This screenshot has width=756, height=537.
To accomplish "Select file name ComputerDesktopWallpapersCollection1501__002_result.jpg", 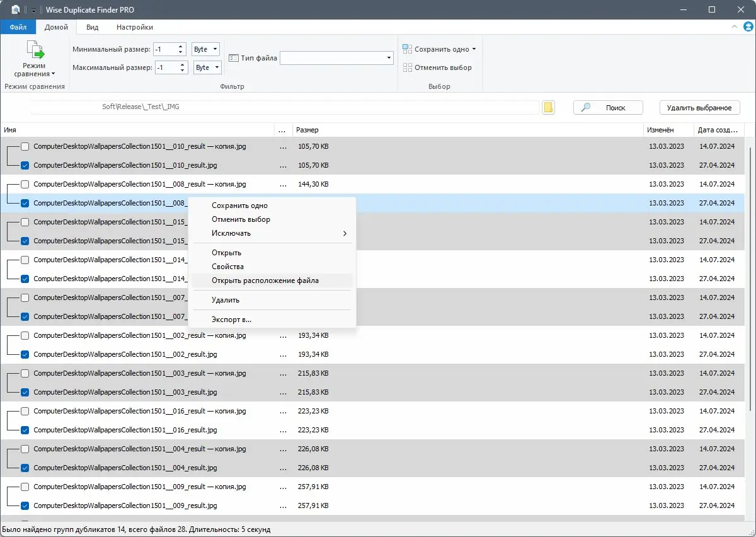I will coord(125,354).
